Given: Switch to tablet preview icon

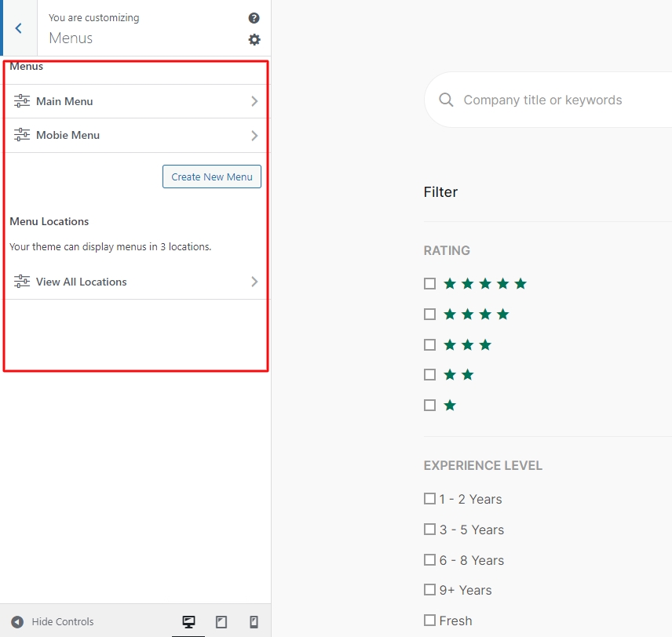Looking at the screenshot, I should click(221, 622).
